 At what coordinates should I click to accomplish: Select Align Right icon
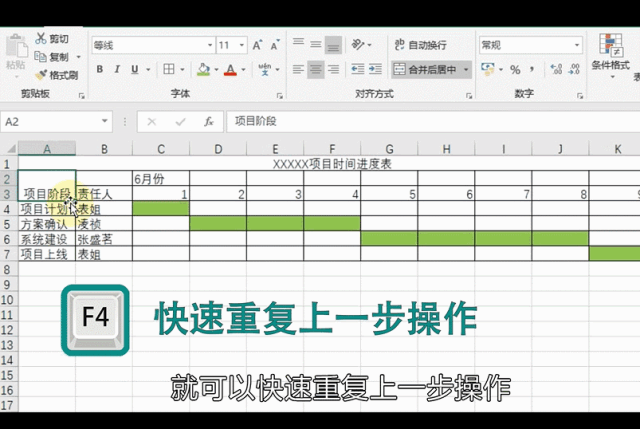coord(333,69)
